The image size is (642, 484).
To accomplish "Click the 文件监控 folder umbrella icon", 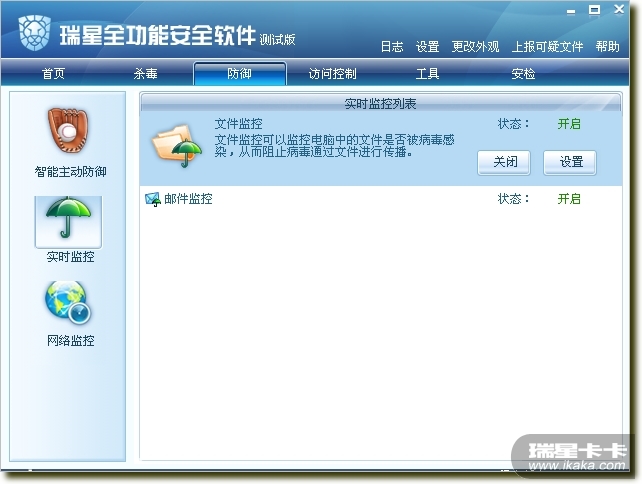I will click(x=177, y=146).
